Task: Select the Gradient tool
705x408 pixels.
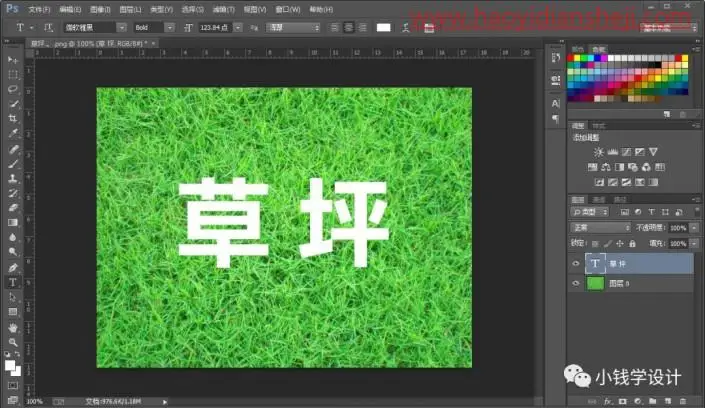Action: 13,223
